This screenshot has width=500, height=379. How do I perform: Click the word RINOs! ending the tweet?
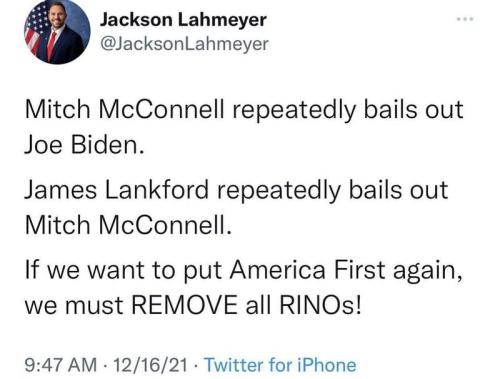tap(320, 305)
